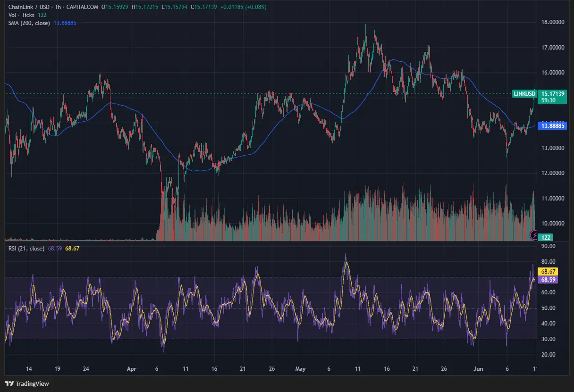Select the RSI (21, close) indicator legend
This screenshot has width=574, height=392.
point(26,248)
